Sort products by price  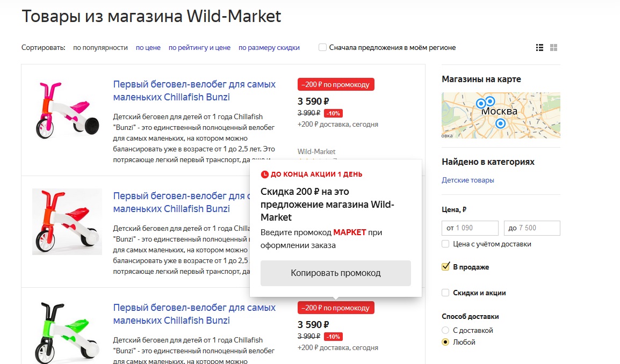[x=148, y=47]
